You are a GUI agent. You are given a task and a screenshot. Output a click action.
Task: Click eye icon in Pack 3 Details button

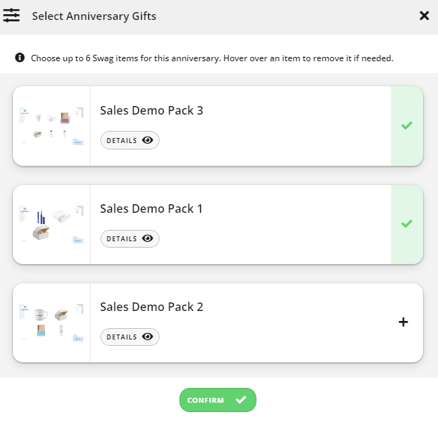(x=148, y=140)
